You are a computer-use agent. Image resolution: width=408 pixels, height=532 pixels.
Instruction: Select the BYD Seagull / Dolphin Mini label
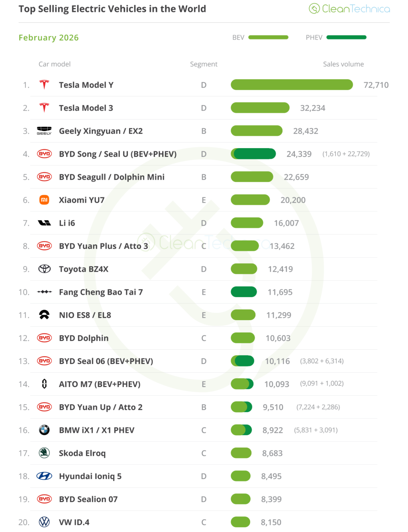click(112, 177)
